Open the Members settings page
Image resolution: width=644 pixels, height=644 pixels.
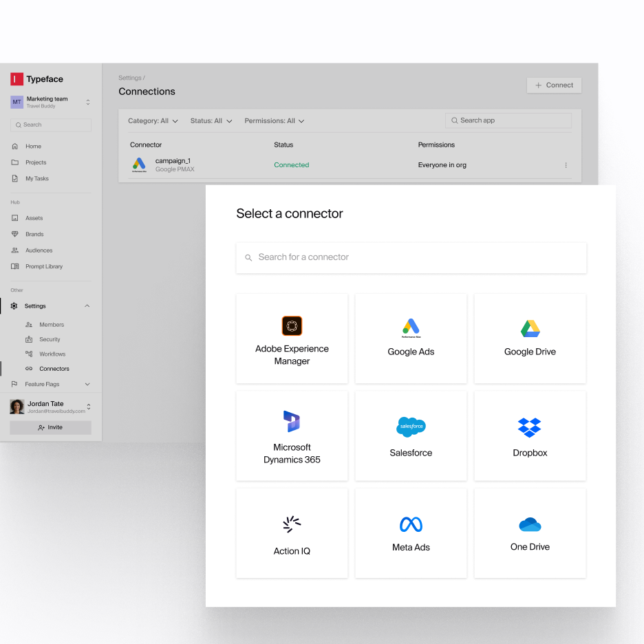click(x=52, y=325)
